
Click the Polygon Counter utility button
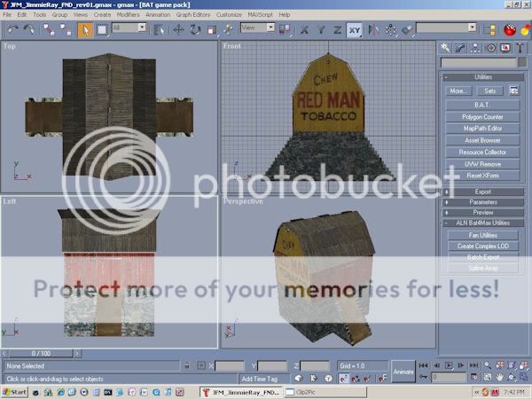click(x=482, y=117)
